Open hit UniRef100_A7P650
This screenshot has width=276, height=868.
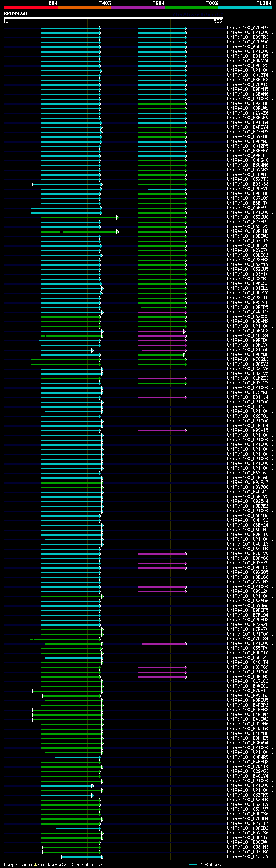pos(248,42)
